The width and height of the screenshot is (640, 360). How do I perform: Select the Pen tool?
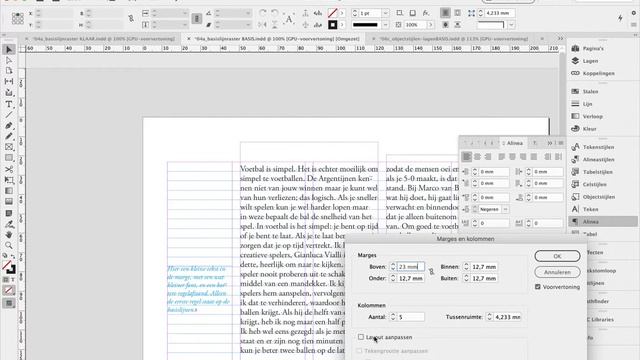(x=9, y=126)
